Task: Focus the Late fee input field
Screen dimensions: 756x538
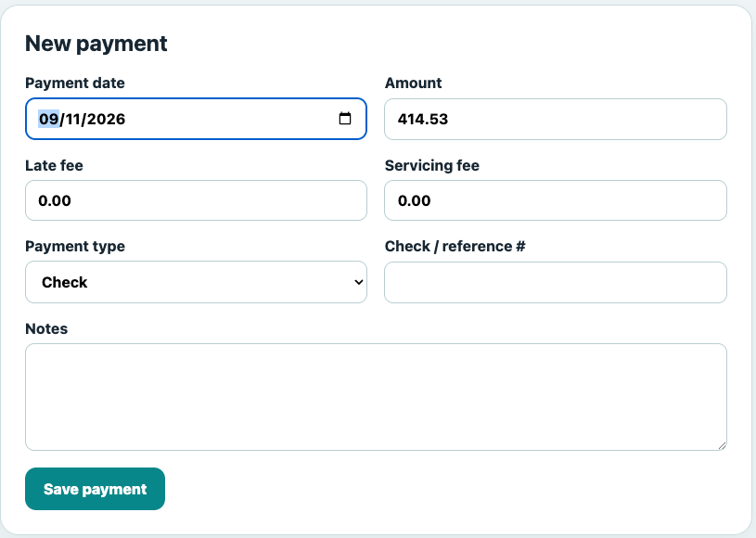Action: 197,200
